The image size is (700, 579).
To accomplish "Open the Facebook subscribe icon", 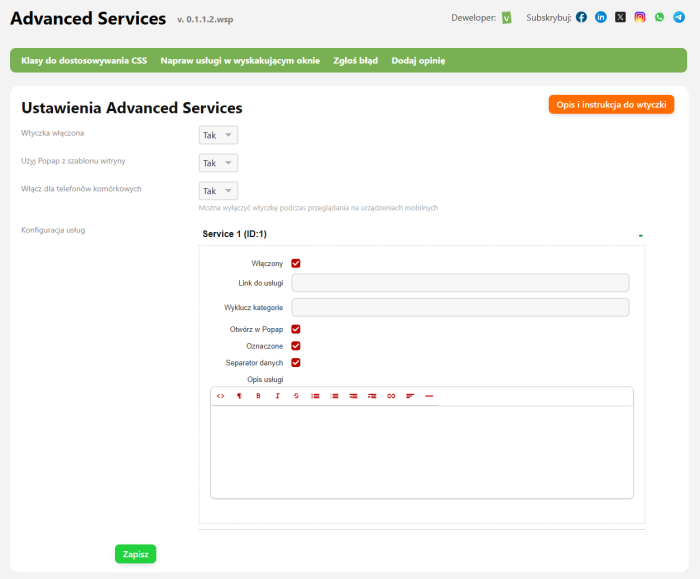I will pyautogui.click(x=581, y=17).
